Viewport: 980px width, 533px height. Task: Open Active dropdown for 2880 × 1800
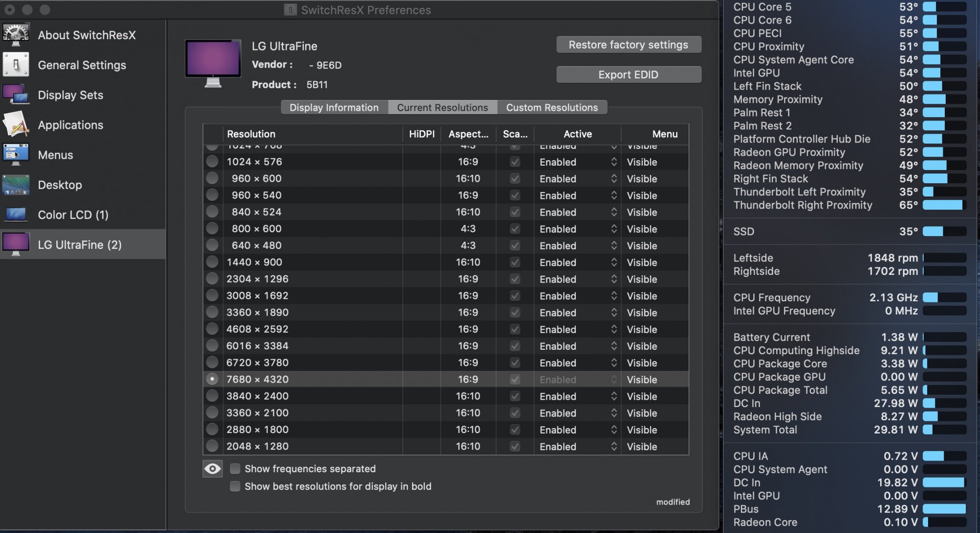[x=578, y=430]
